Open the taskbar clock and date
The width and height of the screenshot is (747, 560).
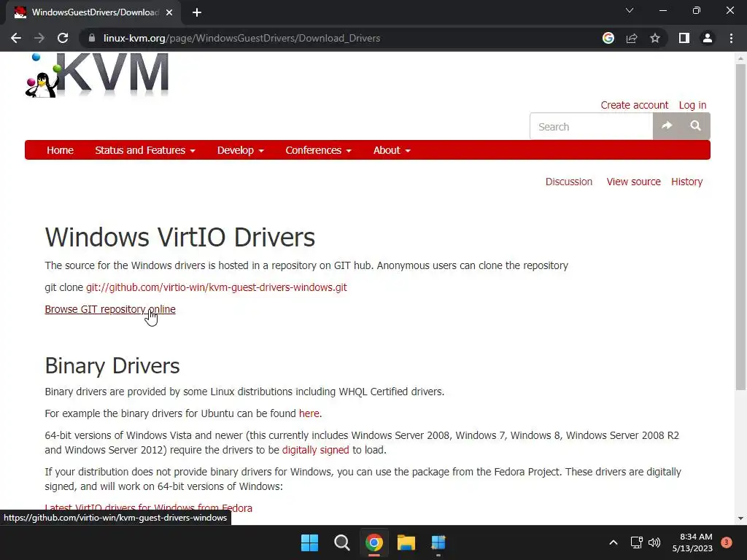pos(692,542)
